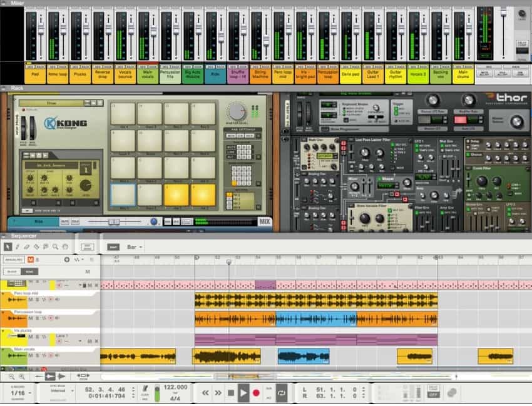Open the Sync Mode Internal dropdown
Viewport: 532px width, 406px height.
62,391
